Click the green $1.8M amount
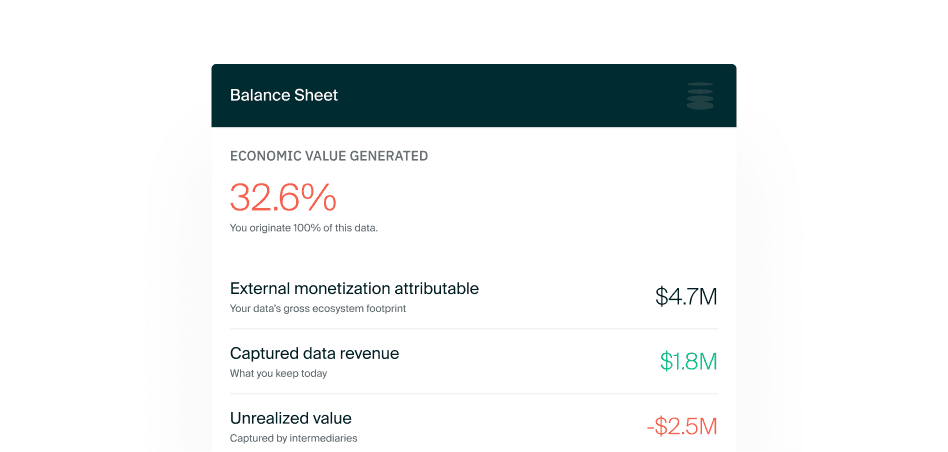Screen dimensions: 948x452 tap(688, 361)
